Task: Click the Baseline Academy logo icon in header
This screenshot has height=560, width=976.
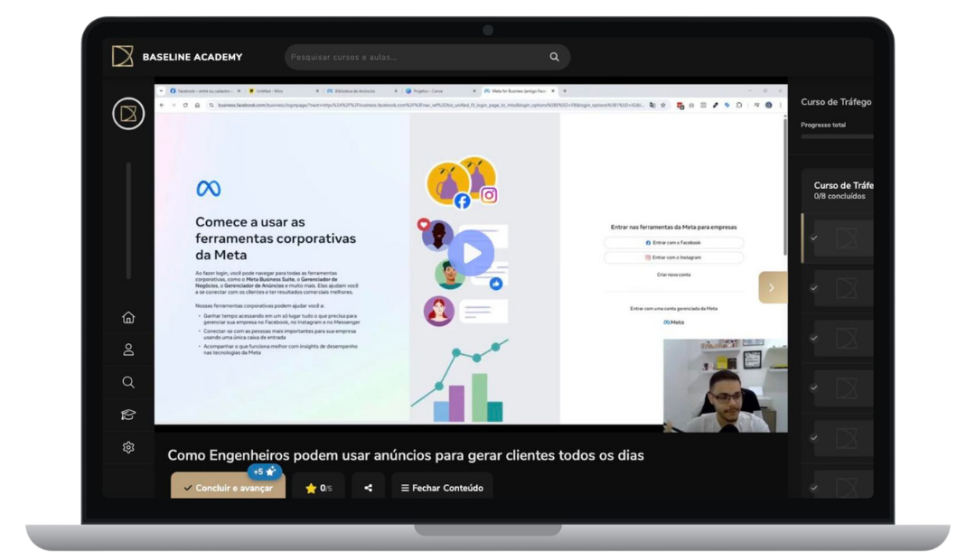Action: [x=123, y=57]
